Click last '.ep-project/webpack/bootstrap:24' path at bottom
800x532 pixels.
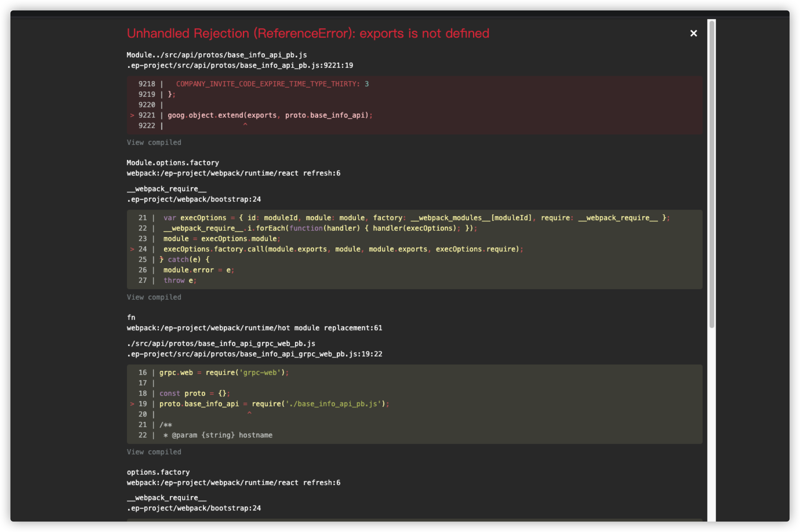(193, 508)
